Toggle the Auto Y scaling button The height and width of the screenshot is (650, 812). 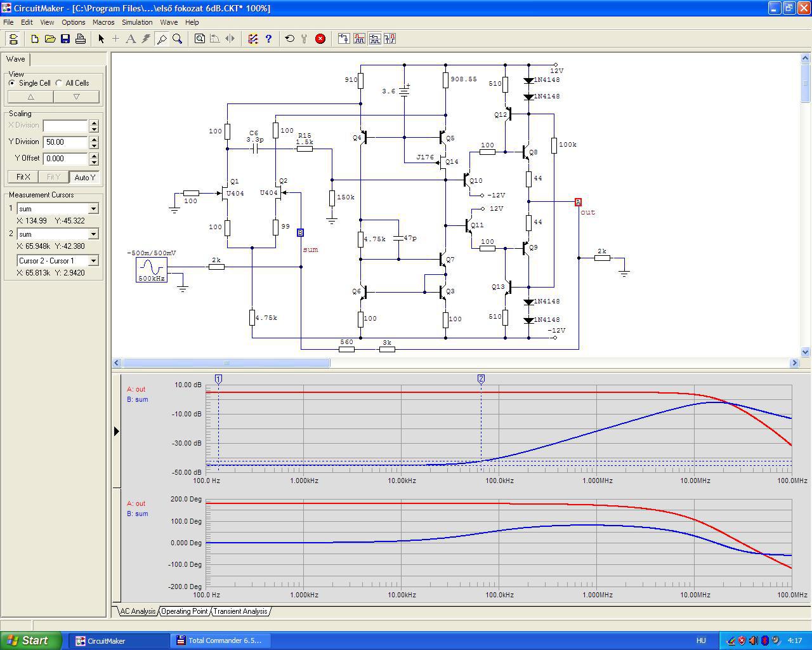(x=84, y=177)
